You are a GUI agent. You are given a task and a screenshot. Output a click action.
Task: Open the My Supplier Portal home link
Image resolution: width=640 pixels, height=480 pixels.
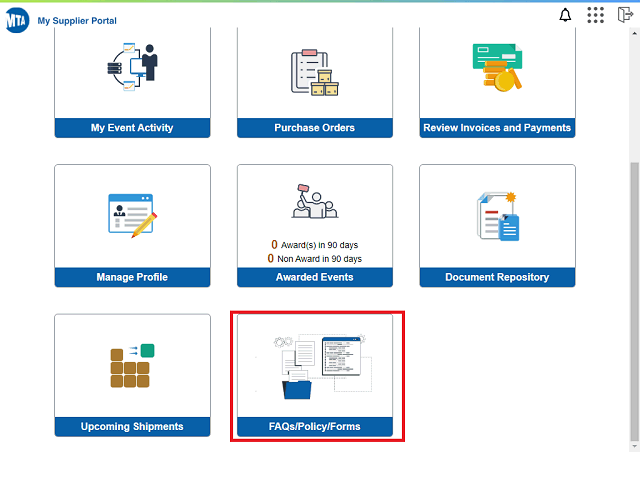[x=77, y=21]
